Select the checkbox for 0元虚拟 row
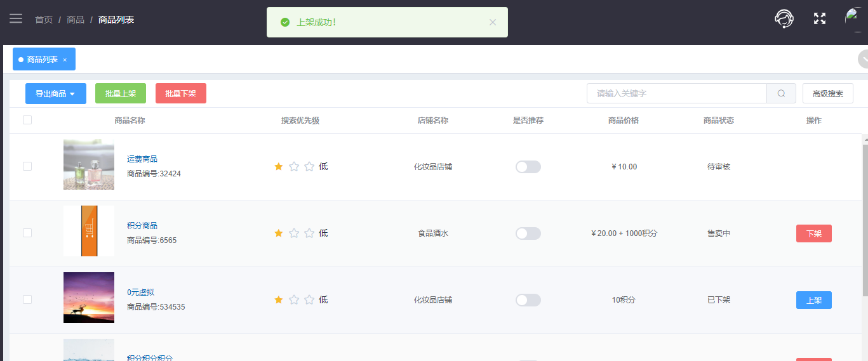868x361 pixels. tap(27, 299)
